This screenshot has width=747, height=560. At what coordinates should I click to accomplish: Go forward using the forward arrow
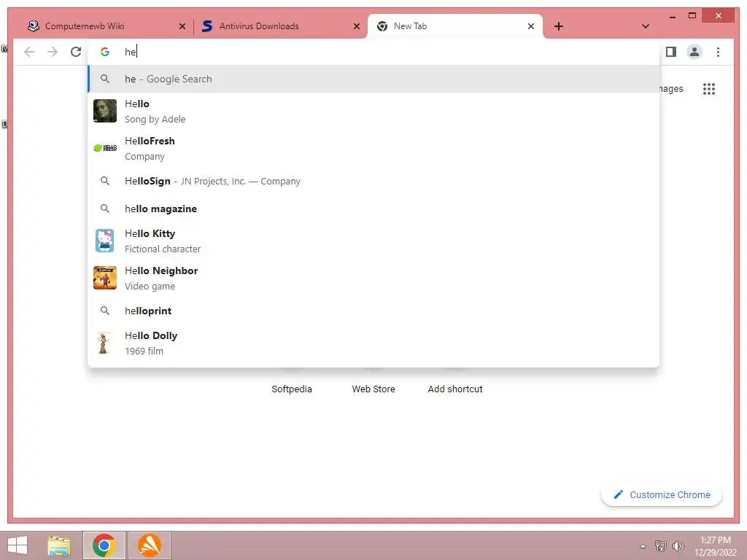(53, 52)
